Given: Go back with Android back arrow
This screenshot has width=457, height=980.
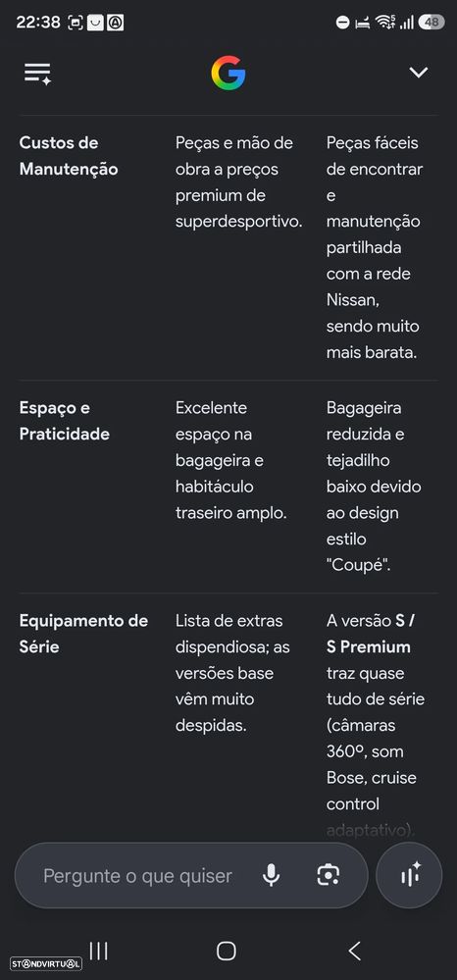Looking at the screenshot, I should (x=354, y=952).
